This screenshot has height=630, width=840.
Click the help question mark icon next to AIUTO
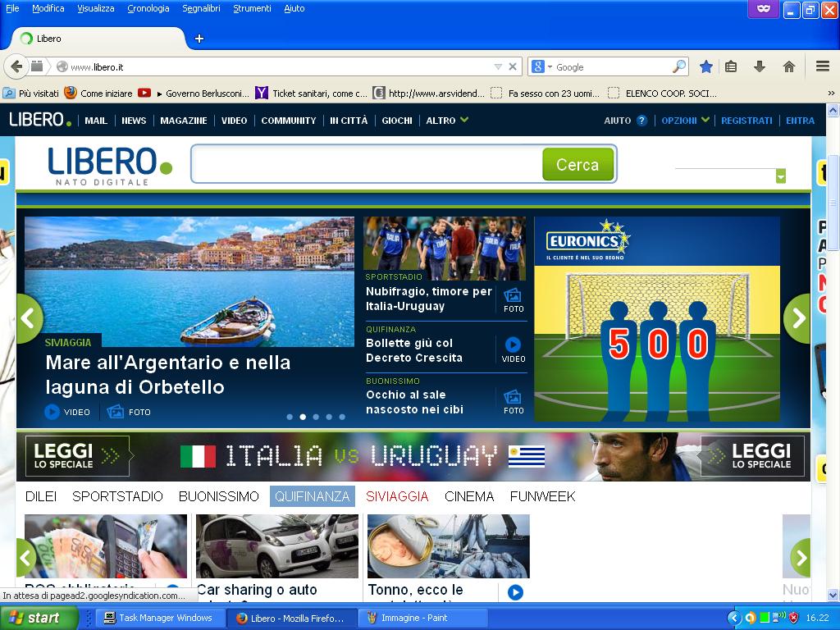[x=641, y=121]
